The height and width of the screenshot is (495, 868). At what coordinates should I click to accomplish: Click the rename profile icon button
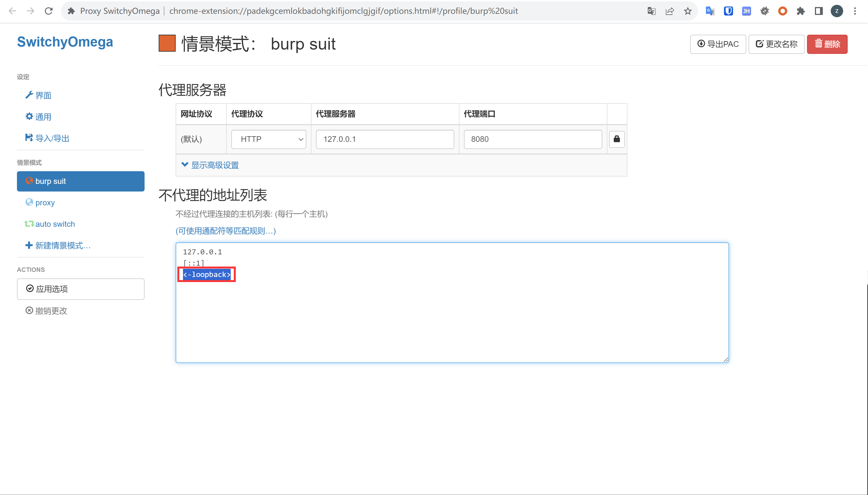pos(776,43)
